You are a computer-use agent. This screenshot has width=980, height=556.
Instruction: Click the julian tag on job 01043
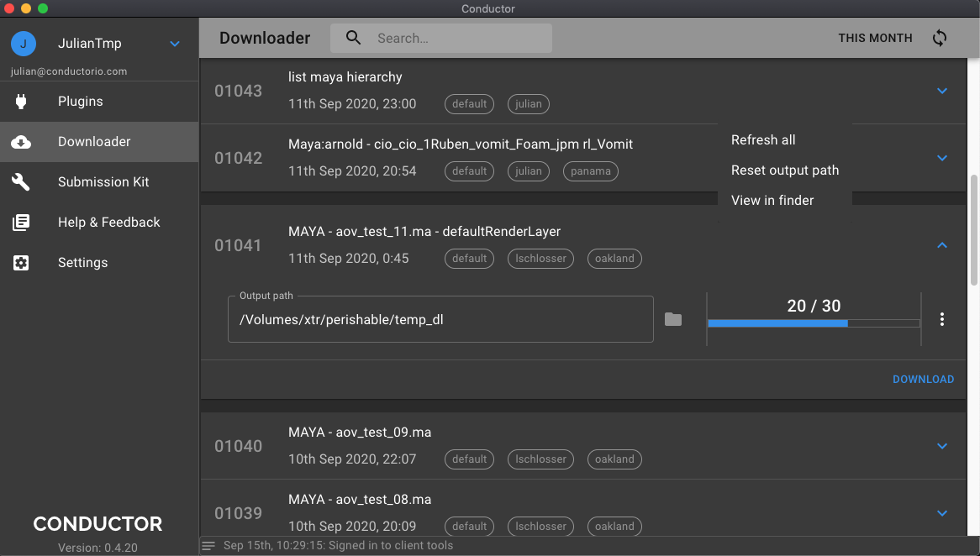[529, 104]
